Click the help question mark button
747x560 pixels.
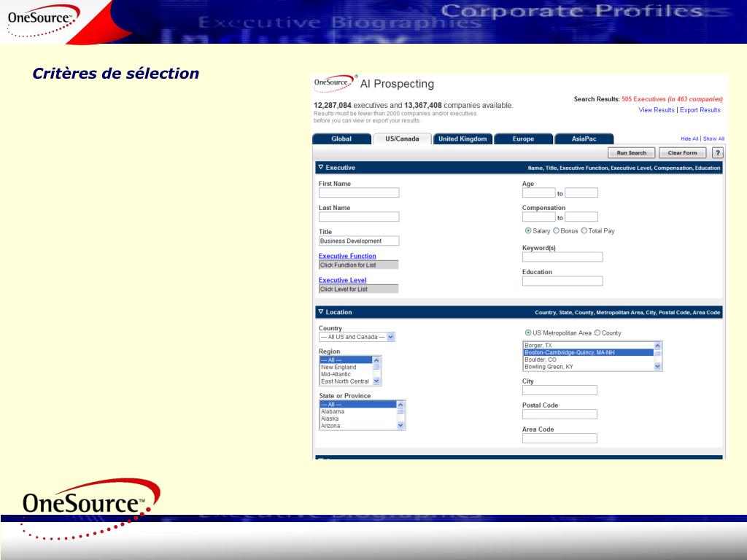tap(718, 153)
